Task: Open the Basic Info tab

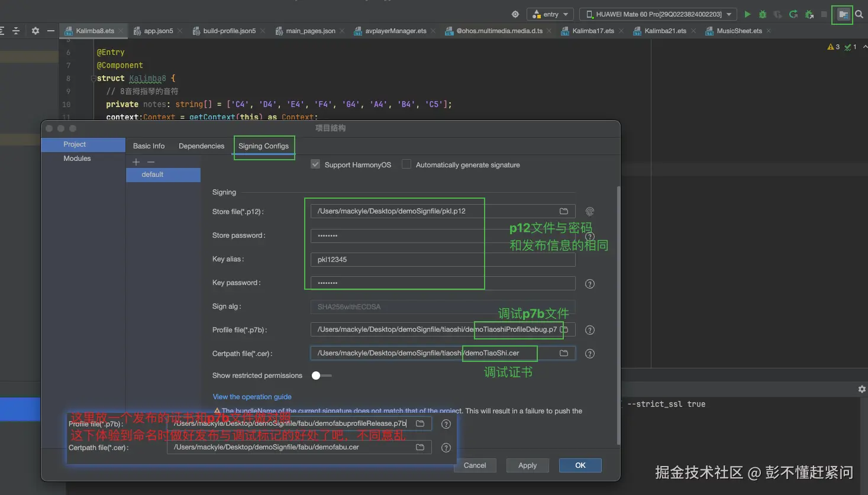Action: [149, 146]
